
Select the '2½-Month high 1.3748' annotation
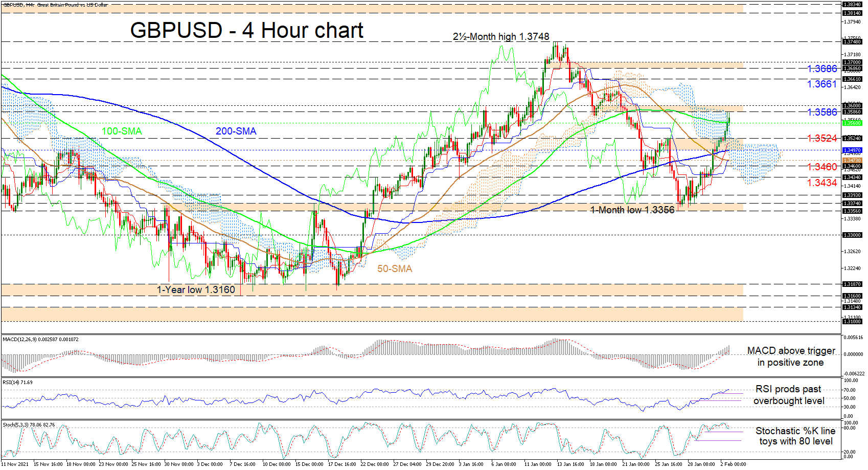tap(501, 37)
